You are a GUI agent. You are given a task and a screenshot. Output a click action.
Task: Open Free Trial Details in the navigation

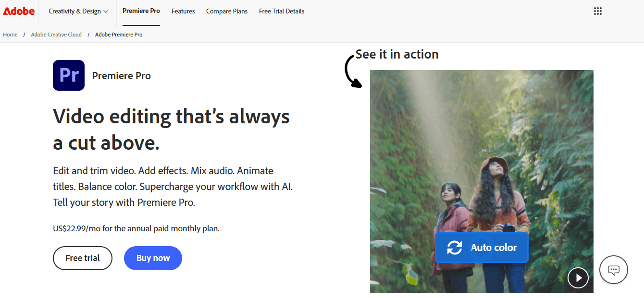tap(281, 11)
